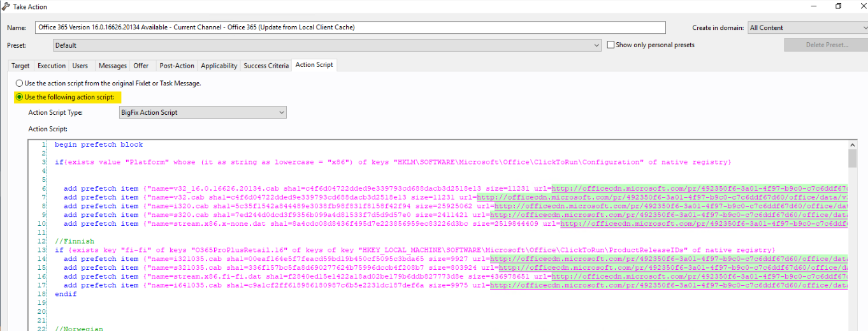Click the Delete Preset button

click(x=825, y=45)
